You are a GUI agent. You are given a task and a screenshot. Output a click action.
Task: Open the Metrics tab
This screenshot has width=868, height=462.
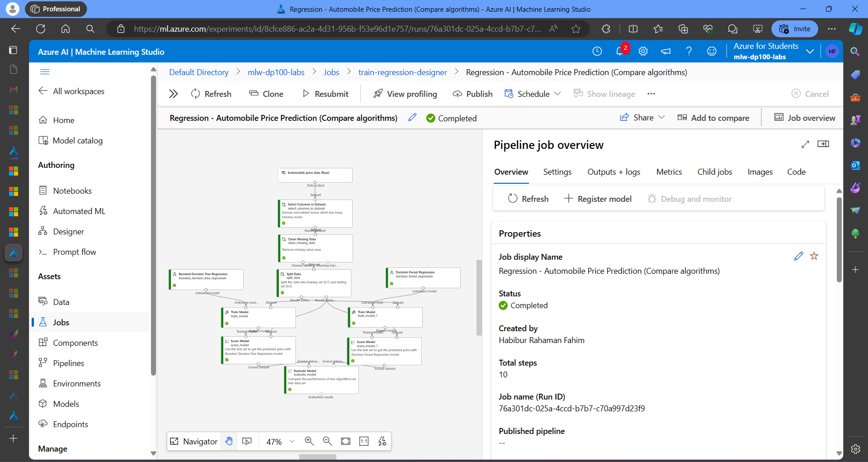tap(669, 172)
